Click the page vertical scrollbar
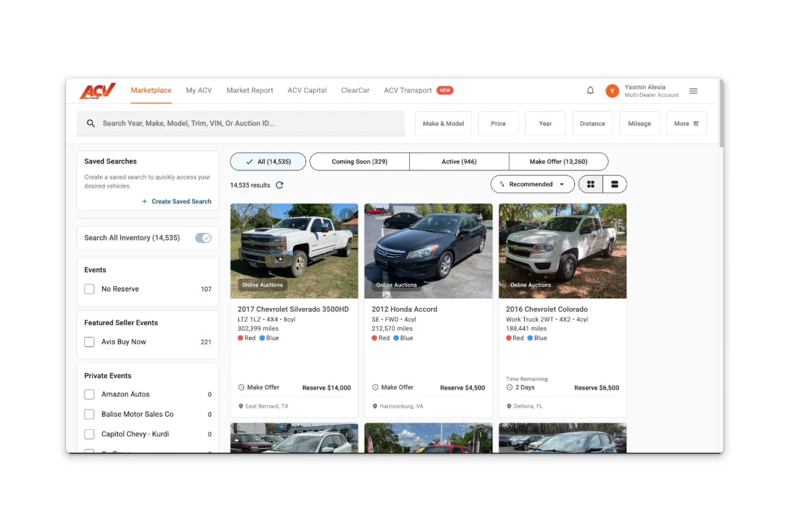Viewport: 791px width, 532px height. pyautogui.click(x=722, y=113)
